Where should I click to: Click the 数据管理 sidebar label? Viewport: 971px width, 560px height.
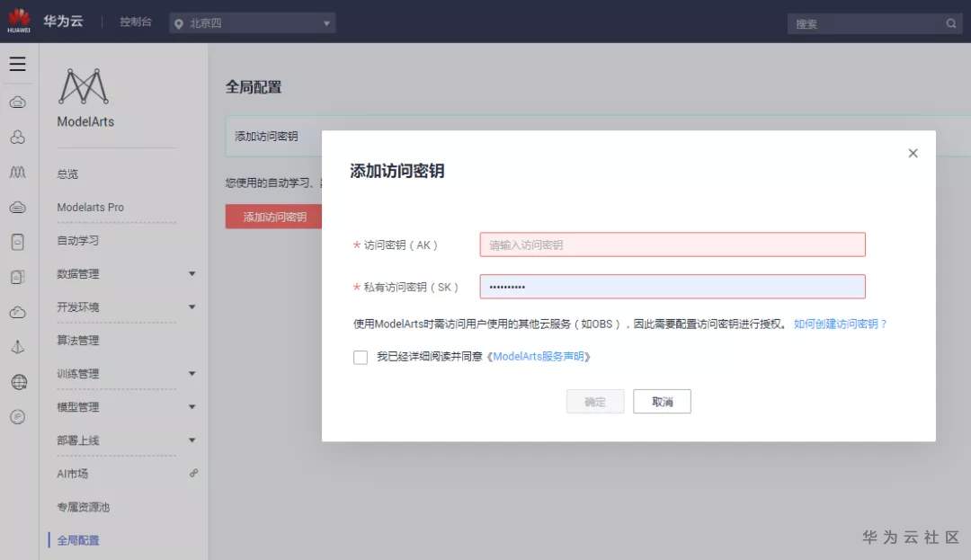pos(78,273)
